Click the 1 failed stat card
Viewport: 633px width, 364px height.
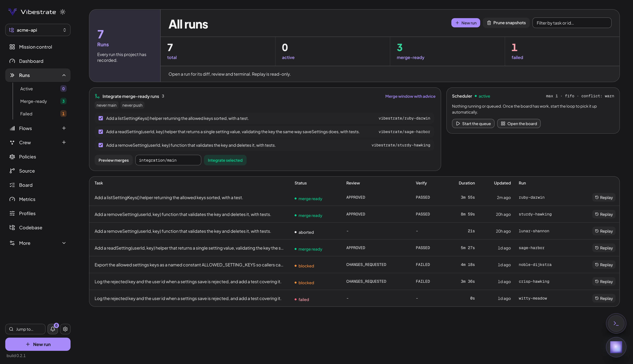click(562, 51)
